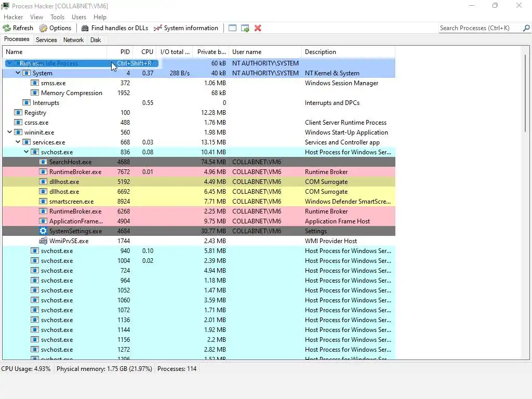Click the find window toolbar icon
The height and width of the screenshot is (399, 532).
pyautogui.click(x=232, y=28)
